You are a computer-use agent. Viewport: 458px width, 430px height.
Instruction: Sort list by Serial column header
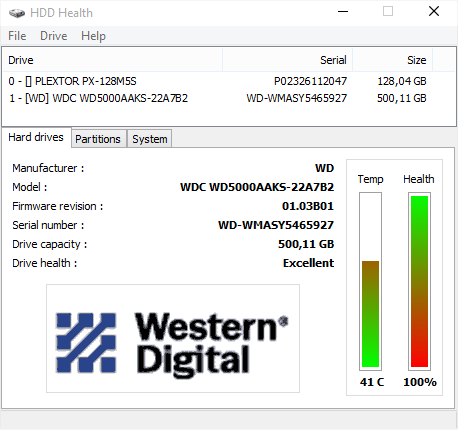[x=287, y=60]
